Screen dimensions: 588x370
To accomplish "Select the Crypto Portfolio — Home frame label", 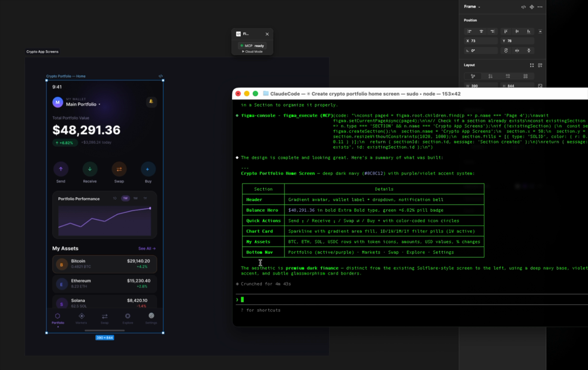I will point(66,76).
